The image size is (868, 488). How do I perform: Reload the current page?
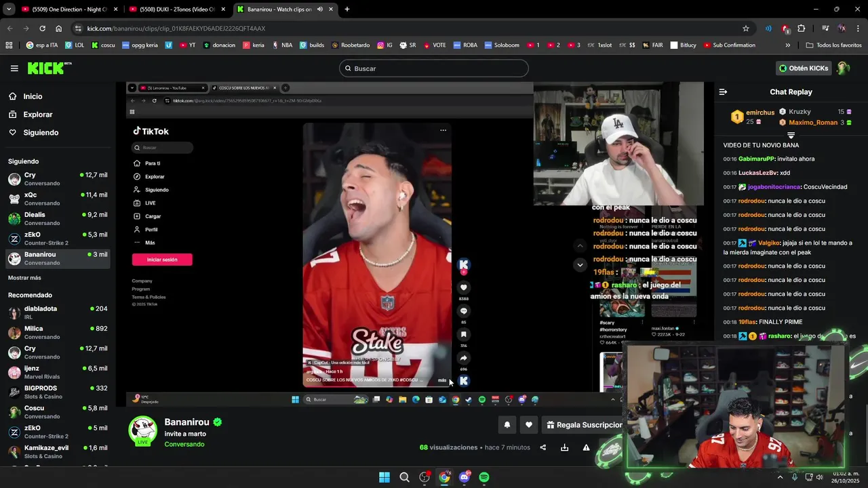coord(42,28)
